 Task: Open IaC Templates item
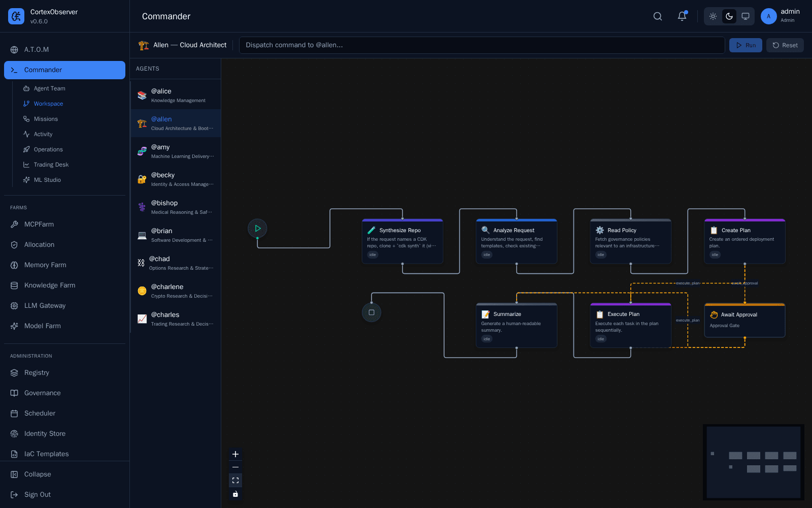[64, 454]
